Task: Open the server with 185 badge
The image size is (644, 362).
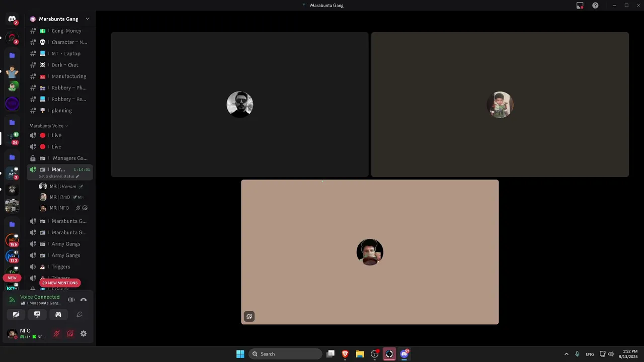Action: [12, 240]
